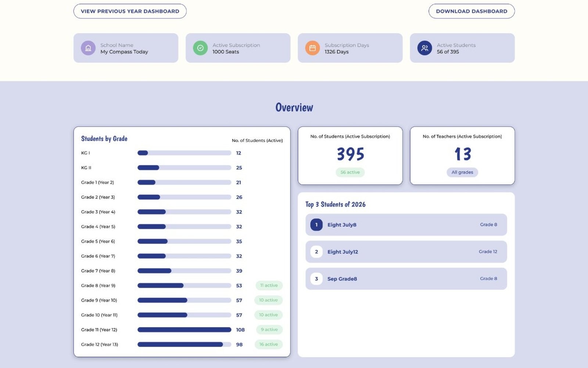The height and width of the screenshot is (368, 588).
Task: Click the rank 1 badge icon
Action: click(316, 225)
